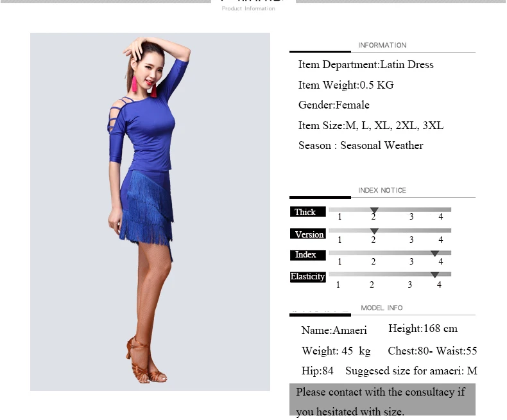This screenshot has height=420, width=507.
Task: Click 'Name:Amaeri' text
Action: pyautogui.click(x=334, y=330)
